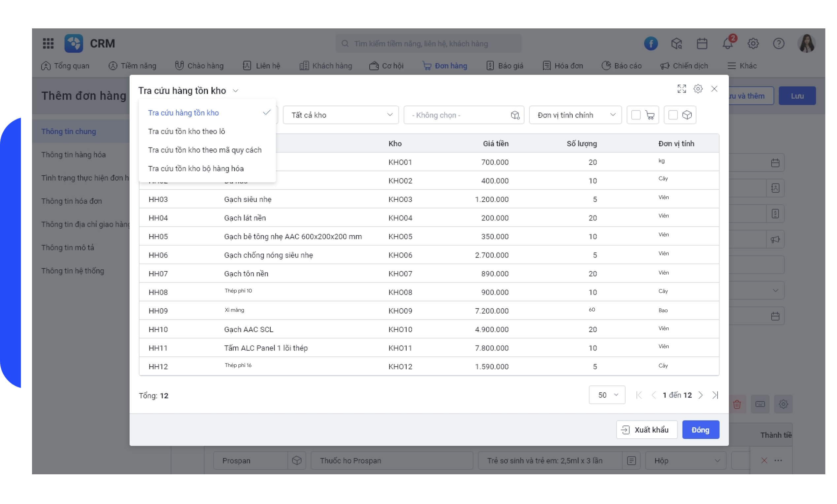Image resolution: width=837 pixels, height=504 pixels.
Task: Click the Số lượng column header
Action: point(581,143)
